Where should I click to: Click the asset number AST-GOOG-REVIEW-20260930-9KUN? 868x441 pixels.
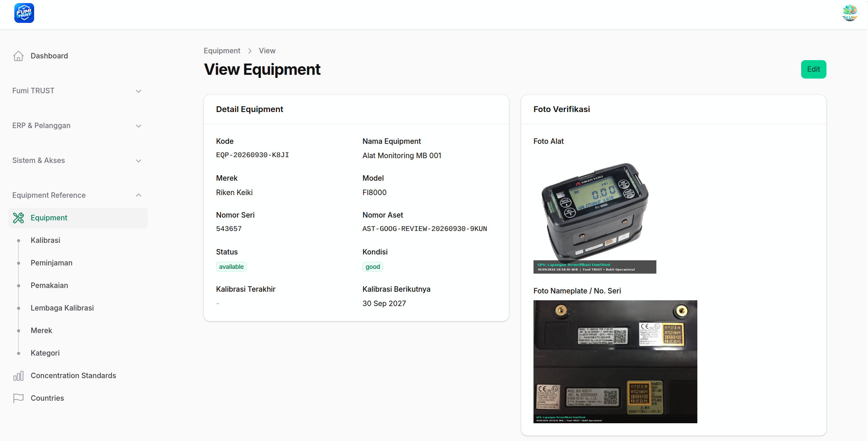(425, 229)
